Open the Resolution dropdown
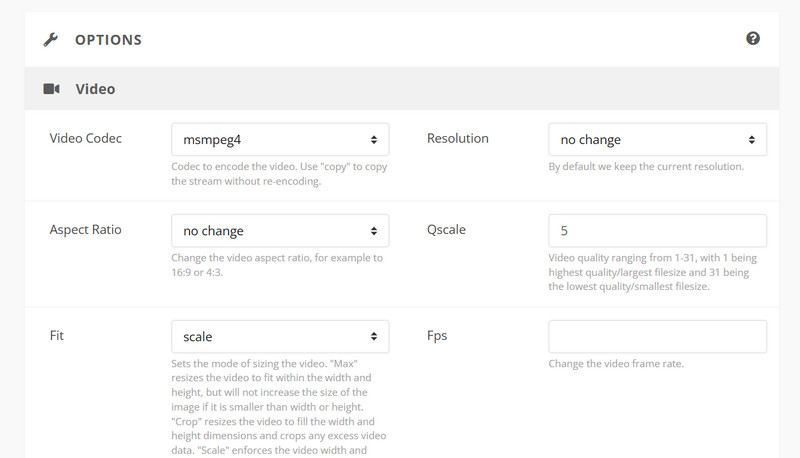The width and height of the screenshot is (800, 458). pos(657,139)
